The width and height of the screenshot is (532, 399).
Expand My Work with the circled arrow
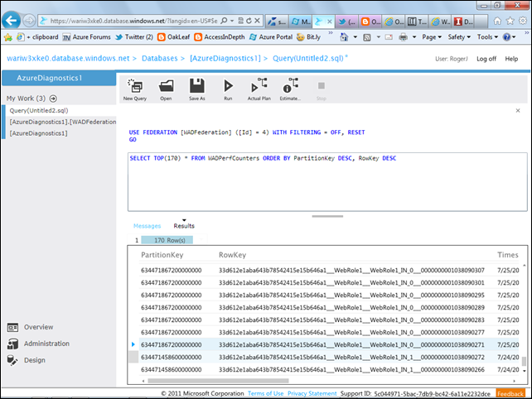[x=53, y=99]
